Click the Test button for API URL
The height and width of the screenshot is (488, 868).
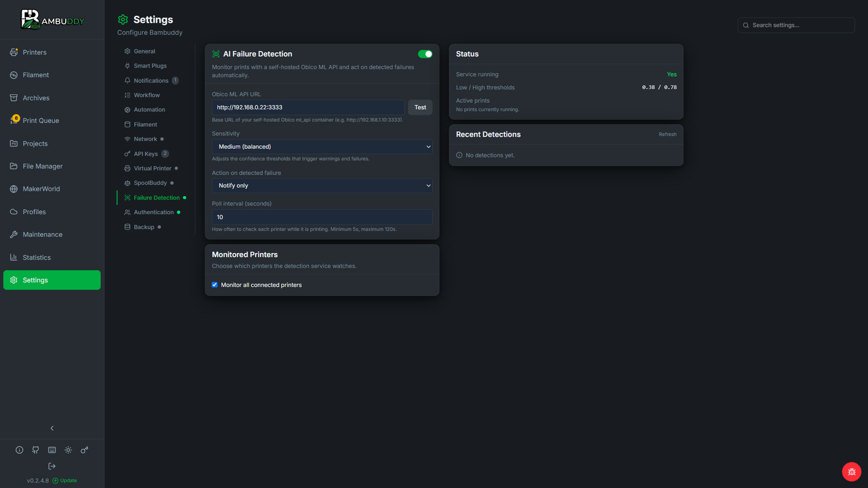420,107
